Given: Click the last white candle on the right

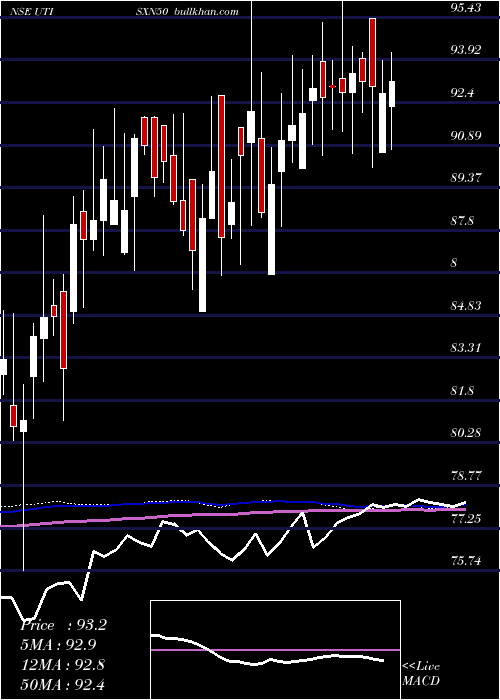Looking at the screenshot, I should coord(392,94).
